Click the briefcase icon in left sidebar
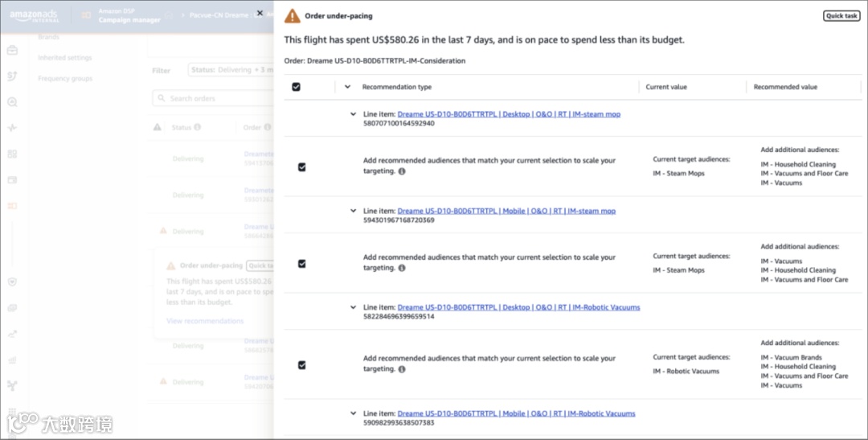The width and height of the screenshot is (868, 440). coord(12,51)
